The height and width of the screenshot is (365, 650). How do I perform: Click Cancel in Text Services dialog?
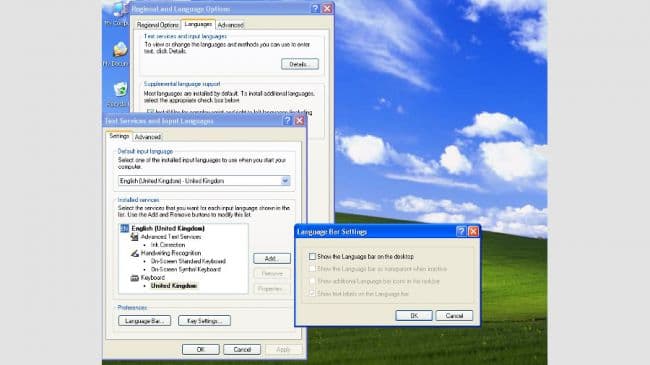[x=242, y=350]
